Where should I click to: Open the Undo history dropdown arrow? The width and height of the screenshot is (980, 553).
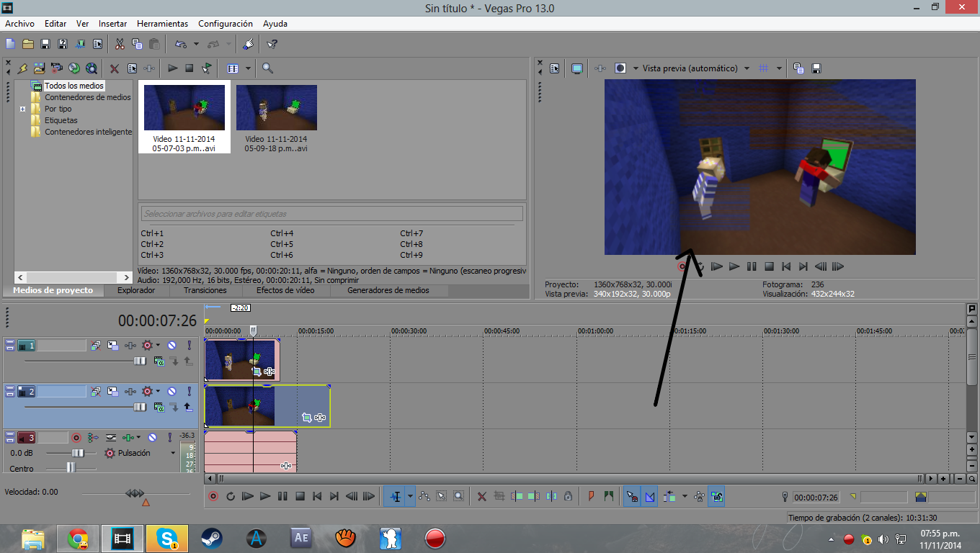(x=196, y=44)
